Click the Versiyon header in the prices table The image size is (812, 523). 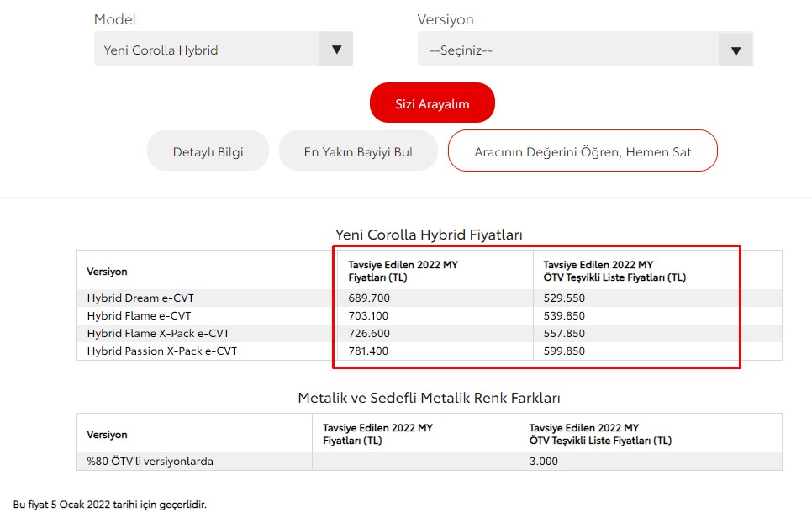pyautogui.click(x=107, y=272)
